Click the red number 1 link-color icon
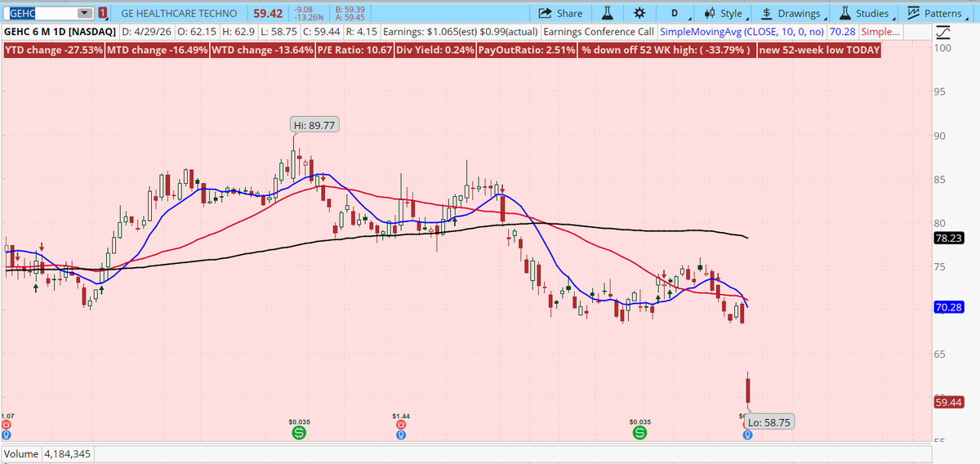Screen dimensions: 980x464 pos(103,13)
